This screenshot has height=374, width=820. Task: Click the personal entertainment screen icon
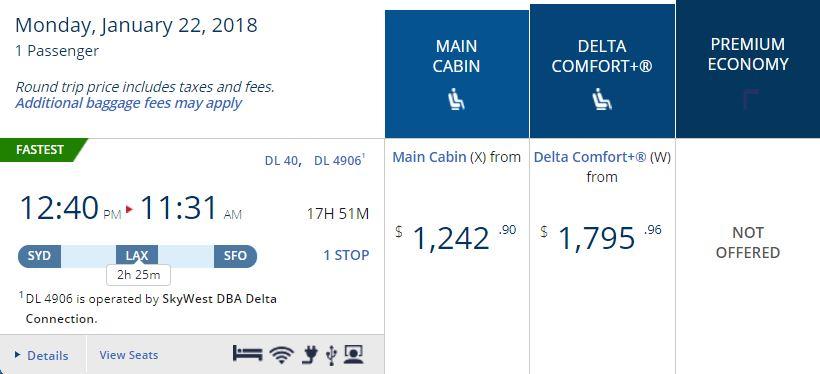tap(354, 355)
